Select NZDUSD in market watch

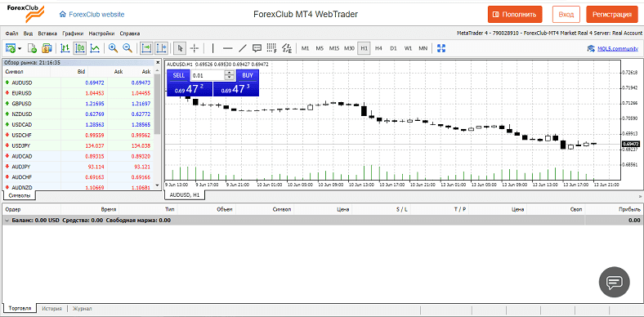click(x=78, y=114)
